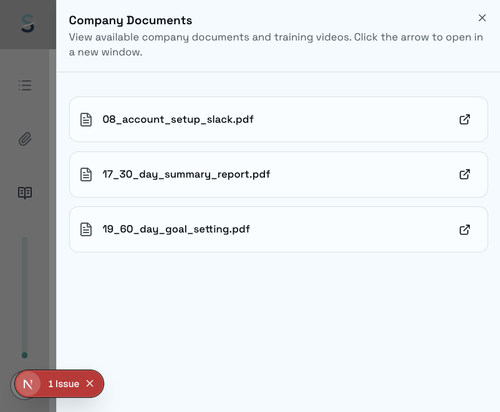Click file icon beside 19_60_day_goal_setting.pdf
The width and height of the screenshot is (500, 412).
click(x=86, y=229)
